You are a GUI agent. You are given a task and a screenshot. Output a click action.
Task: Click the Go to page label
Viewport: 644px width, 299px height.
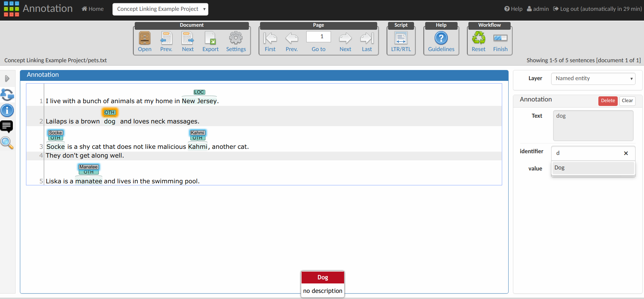(318, 49)
